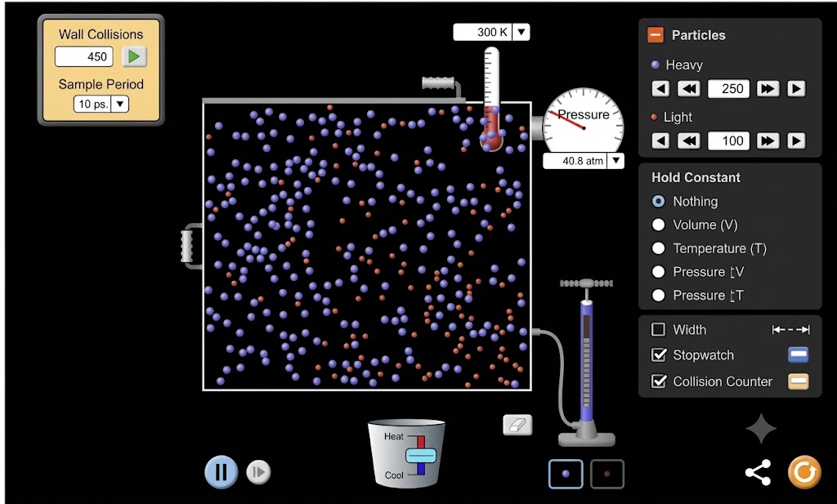
Task: Click the share icon
Action: [x=758, y=472]
